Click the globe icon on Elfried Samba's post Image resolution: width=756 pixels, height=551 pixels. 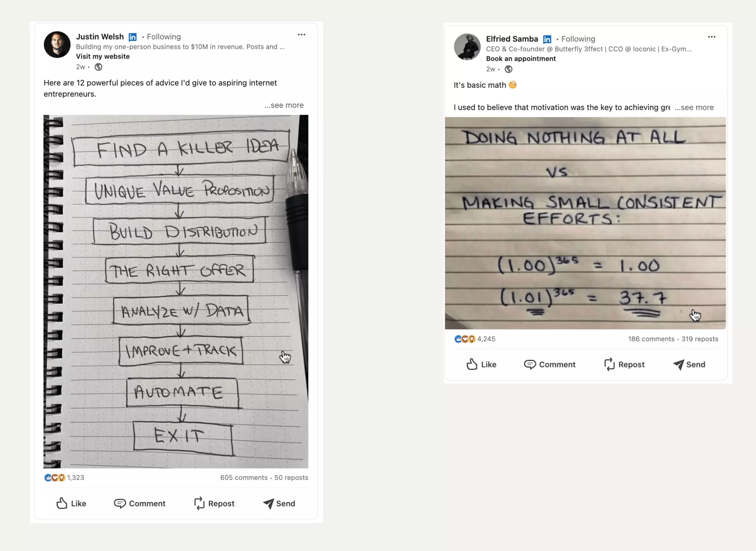click(x=509, y=69)
